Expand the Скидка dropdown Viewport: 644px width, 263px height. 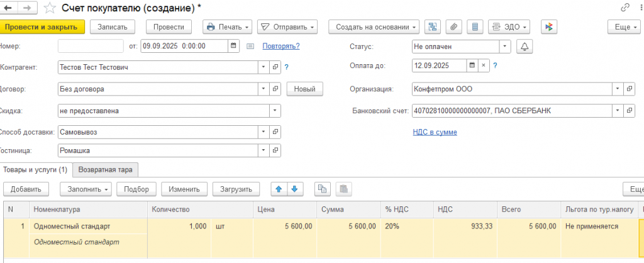[x=275, y=111]
